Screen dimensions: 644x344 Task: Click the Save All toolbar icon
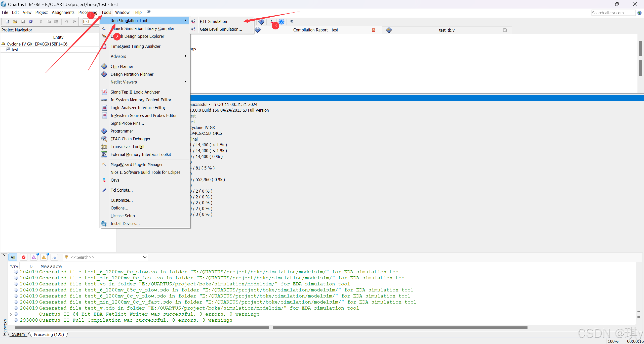click(x=31, y=22)
